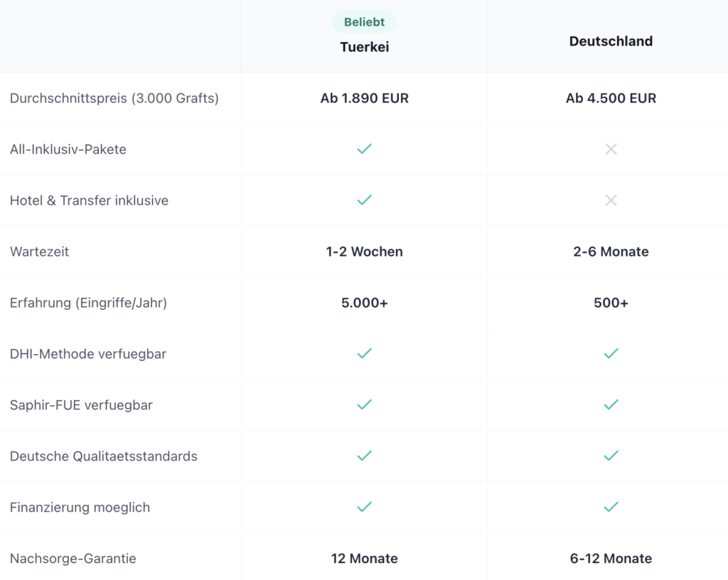Click the Tuerkei All-Inklusiv-Pakete checkmark
This screenshot has width=728, height=580.
(364, 149)
